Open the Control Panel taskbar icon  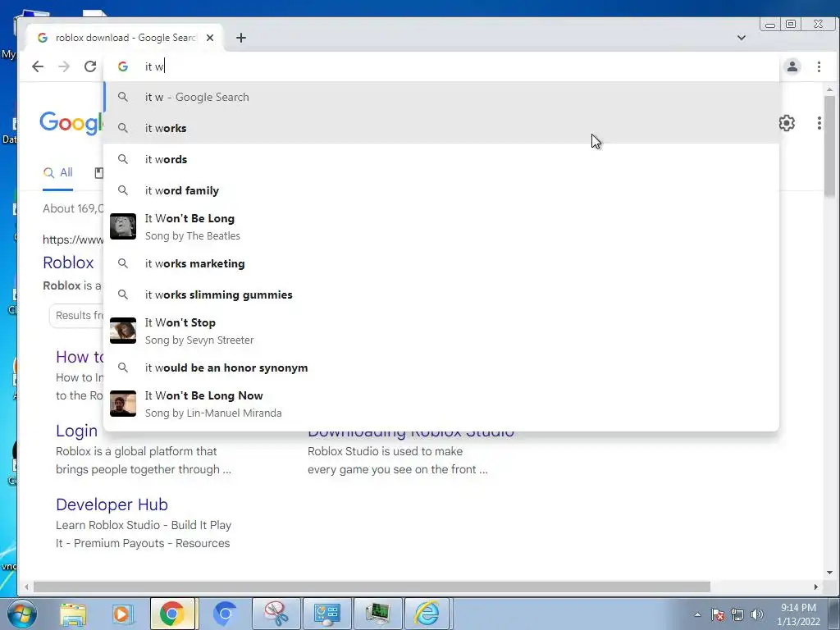(326, 614)
